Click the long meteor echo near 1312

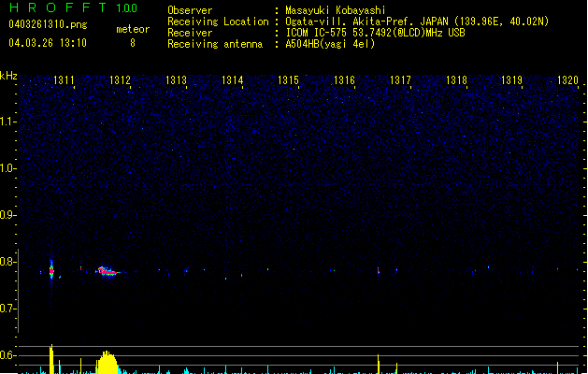108,271
